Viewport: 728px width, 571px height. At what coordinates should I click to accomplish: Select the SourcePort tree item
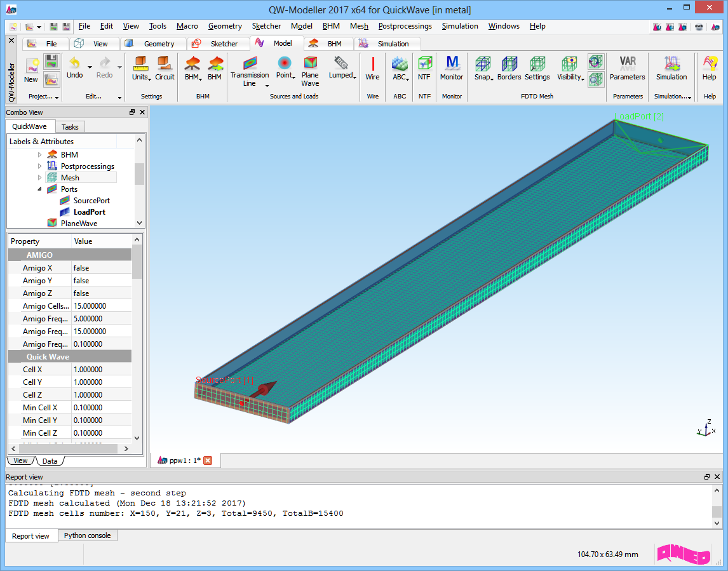91,201
